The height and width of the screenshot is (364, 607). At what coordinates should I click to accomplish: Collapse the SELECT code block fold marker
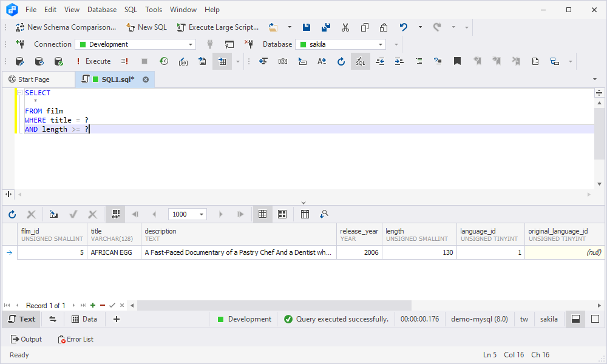click(20, 93)
